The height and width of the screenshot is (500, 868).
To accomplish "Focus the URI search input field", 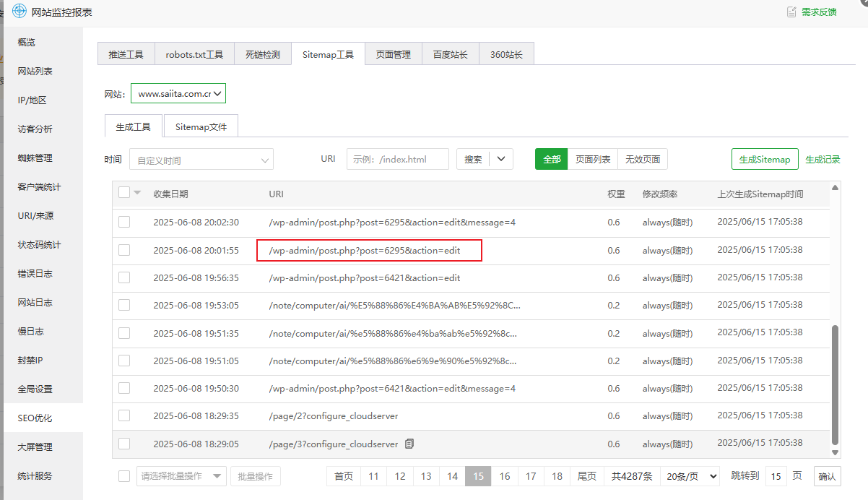I will tap(397, 159).
